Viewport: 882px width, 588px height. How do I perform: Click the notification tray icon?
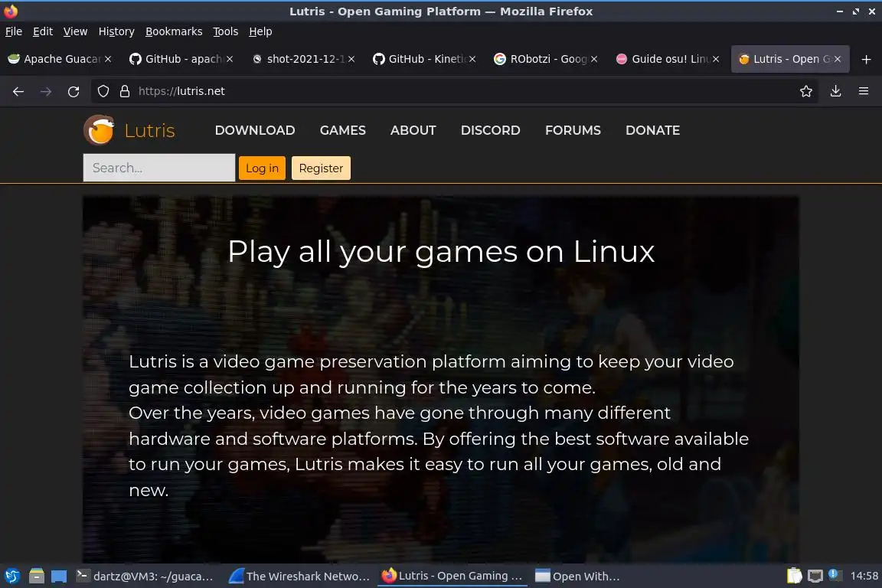[x=835, y=575]
